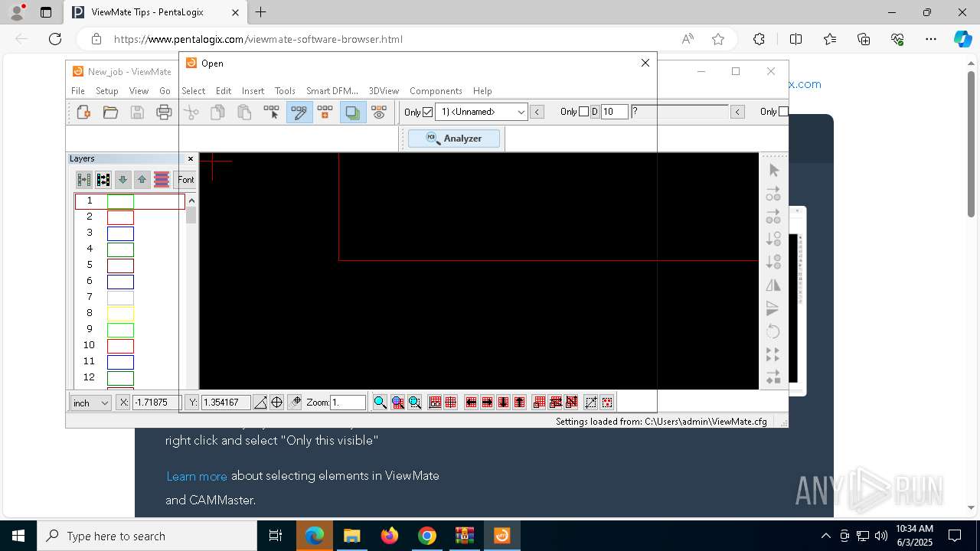Click the Y coordinate field
Image resolution: width=980 pixels, height=551 pixels.
point(225,403)
